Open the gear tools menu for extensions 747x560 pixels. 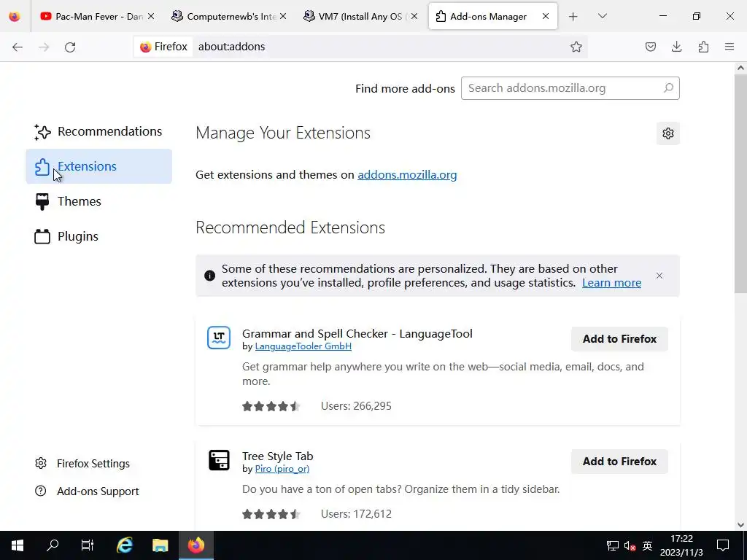pyautogui.click(x=668, y=133)
